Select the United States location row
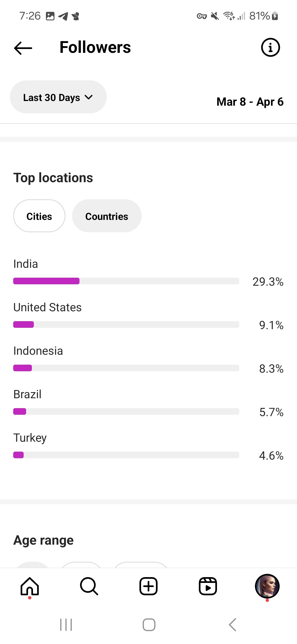This screenshot has height=644, width=297. (48, 307)
